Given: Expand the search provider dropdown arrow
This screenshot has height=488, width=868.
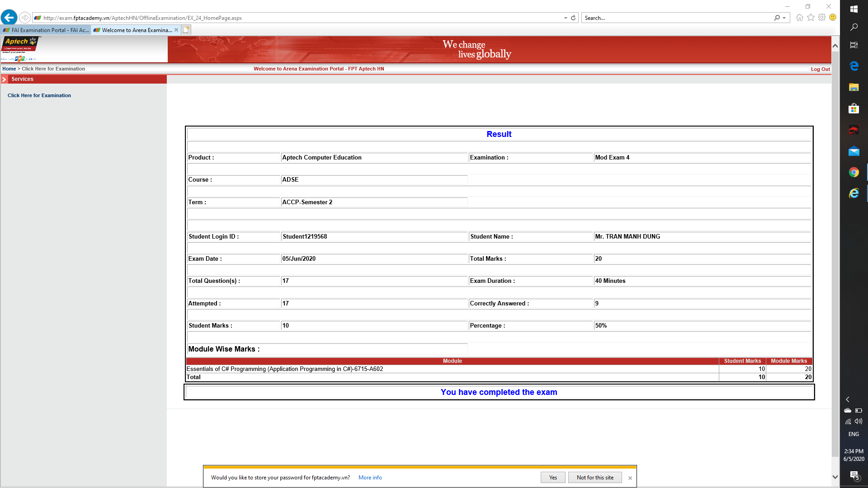Looking at the screenshot, I should [x=784, y=18].
